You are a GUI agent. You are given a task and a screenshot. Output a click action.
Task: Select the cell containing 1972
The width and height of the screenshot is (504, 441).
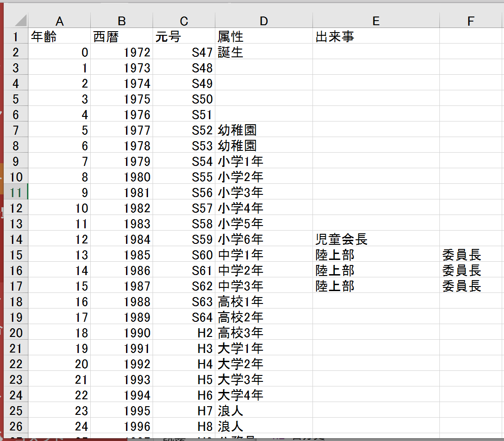click(121, 52)
